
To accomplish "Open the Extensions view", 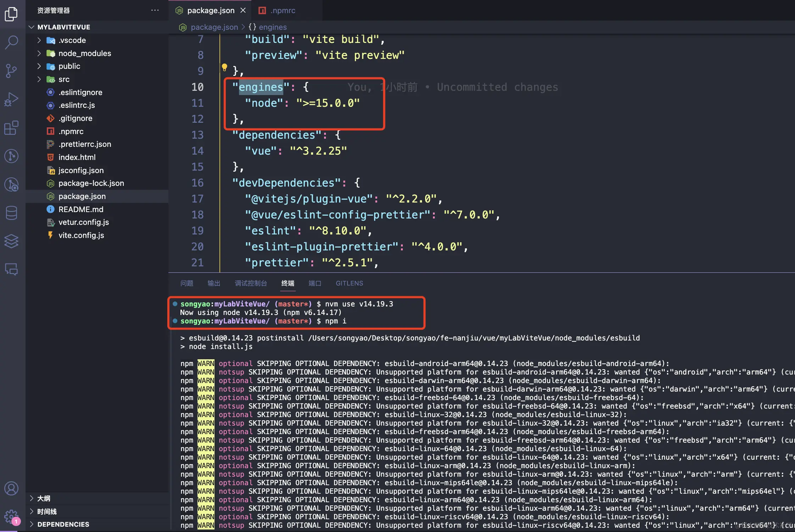I will 12,128.
